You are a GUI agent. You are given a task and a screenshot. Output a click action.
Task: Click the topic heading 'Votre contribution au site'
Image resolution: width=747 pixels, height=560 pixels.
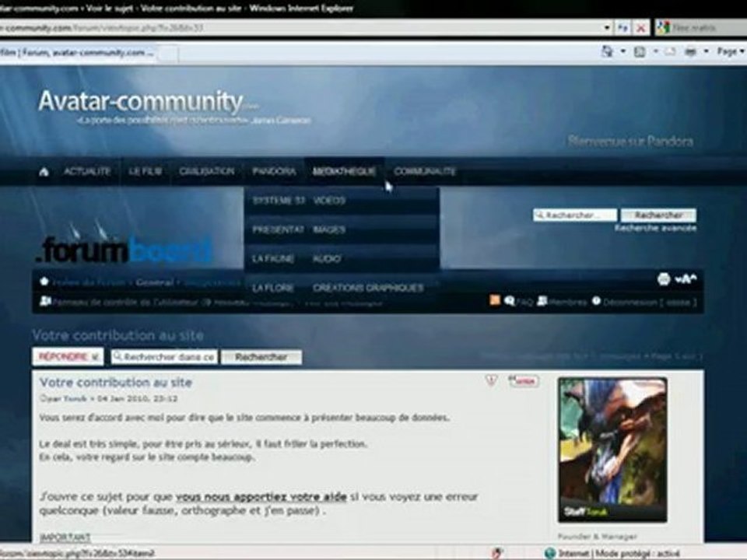coord(117,335)
